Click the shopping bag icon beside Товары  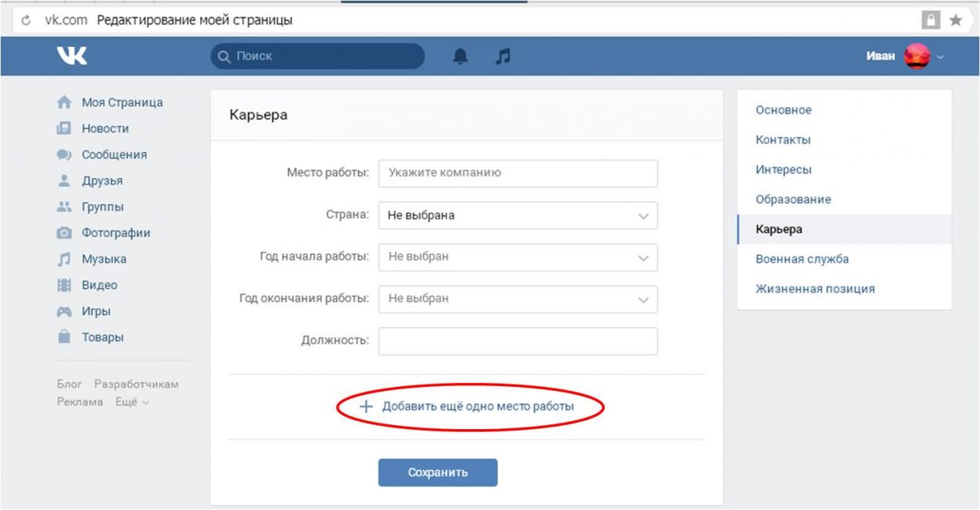(x=64, y=337)
